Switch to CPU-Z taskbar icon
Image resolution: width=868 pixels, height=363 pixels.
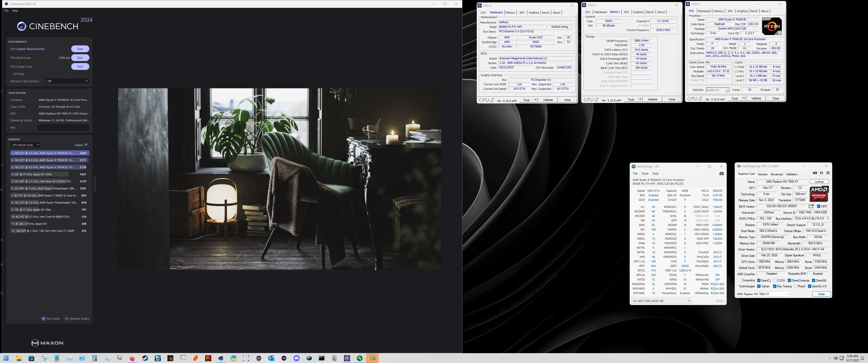(x=347, y=358)
